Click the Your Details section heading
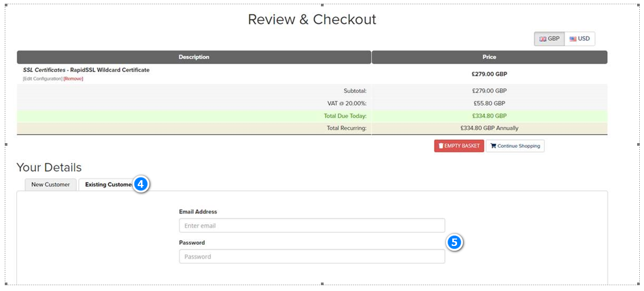 [x=49, y=167]
